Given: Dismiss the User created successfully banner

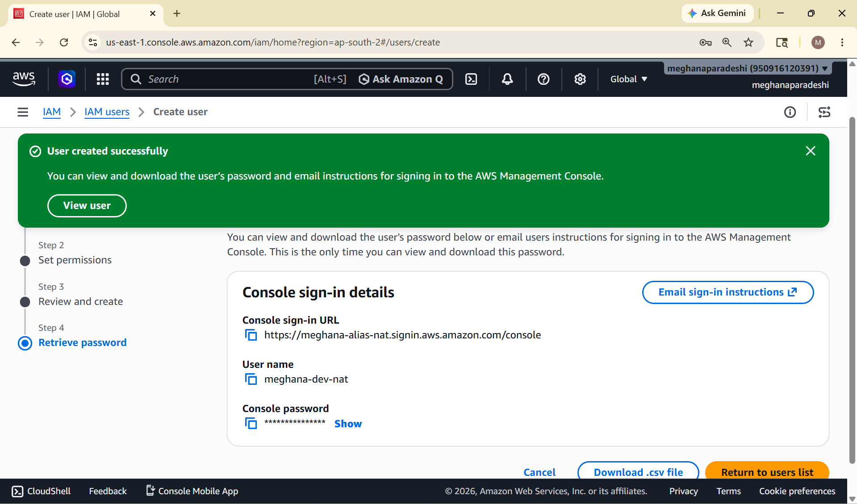Looking at the screenshot, I should click(811, 151).
